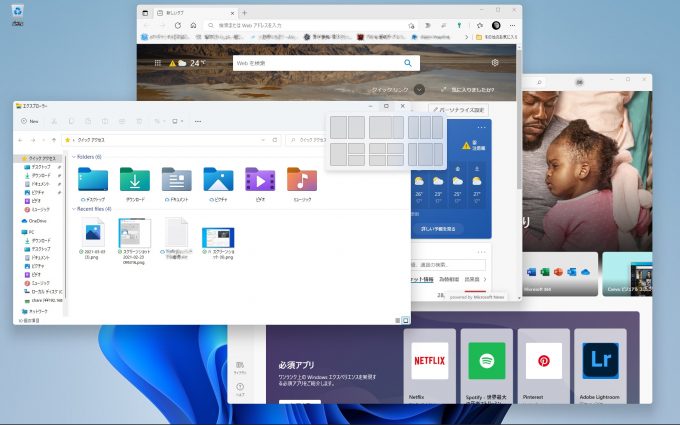Select ローカル ディスク (C:) in navigation pane

click(x=43, y=292)
